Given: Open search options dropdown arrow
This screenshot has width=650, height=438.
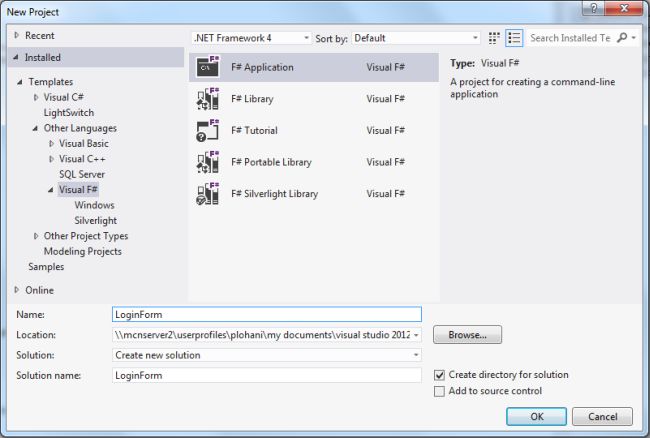Looking at the screenshot, I should [x=633, y=38].
